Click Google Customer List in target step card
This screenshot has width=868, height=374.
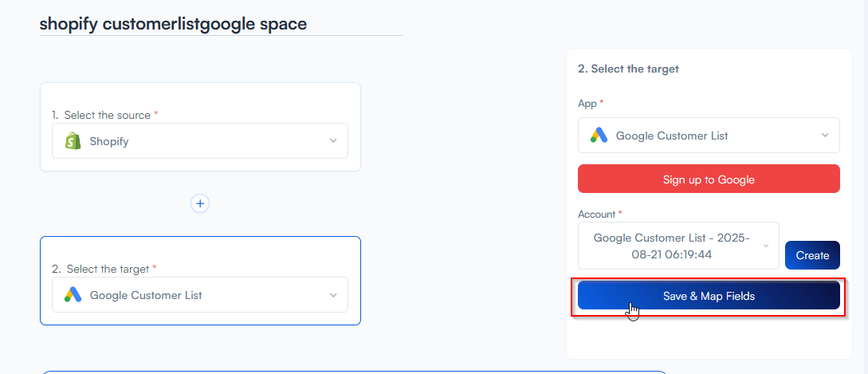click(x=146, y=295)
